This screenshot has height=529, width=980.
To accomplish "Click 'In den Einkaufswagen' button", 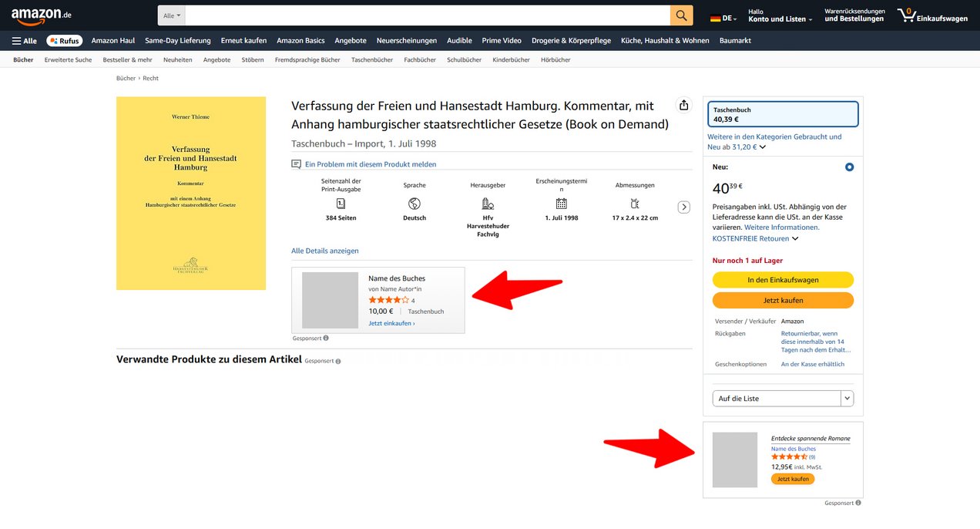I will 783,280.
